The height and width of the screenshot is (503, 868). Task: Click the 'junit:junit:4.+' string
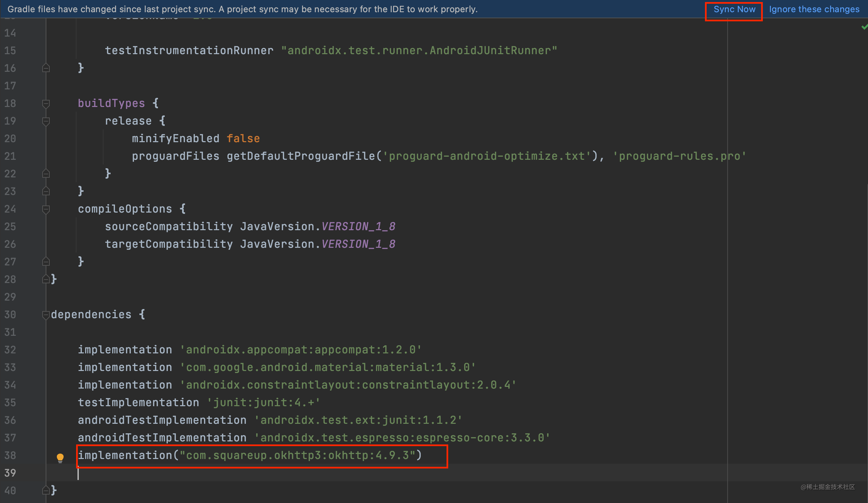[264, 402]
